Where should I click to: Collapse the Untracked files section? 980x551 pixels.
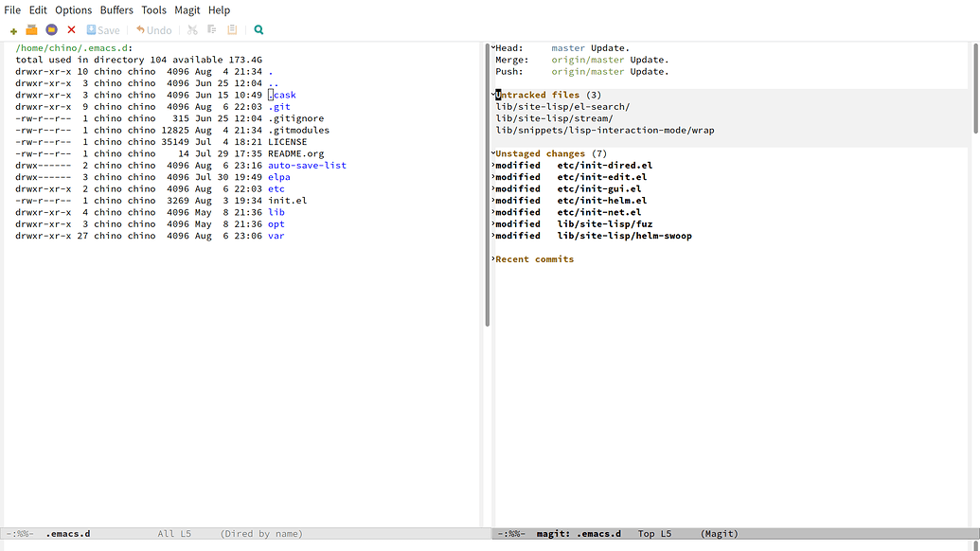pyautogui.click(x=540, y=95)
